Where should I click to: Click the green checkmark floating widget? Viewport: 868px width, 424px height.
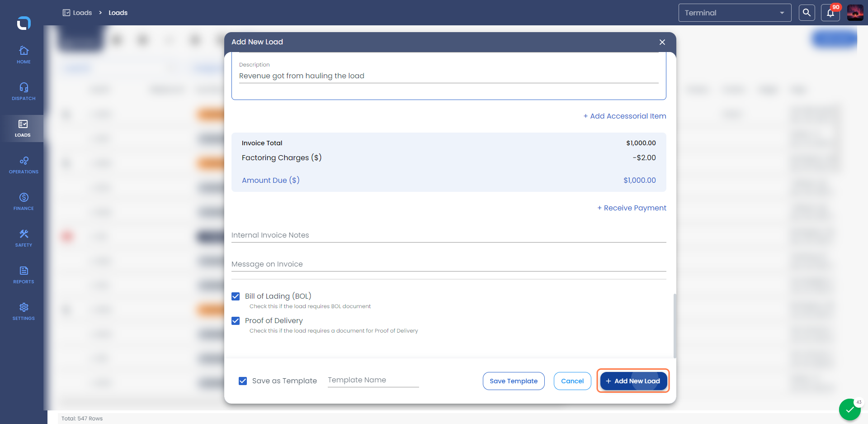click(x=850, y=410)
